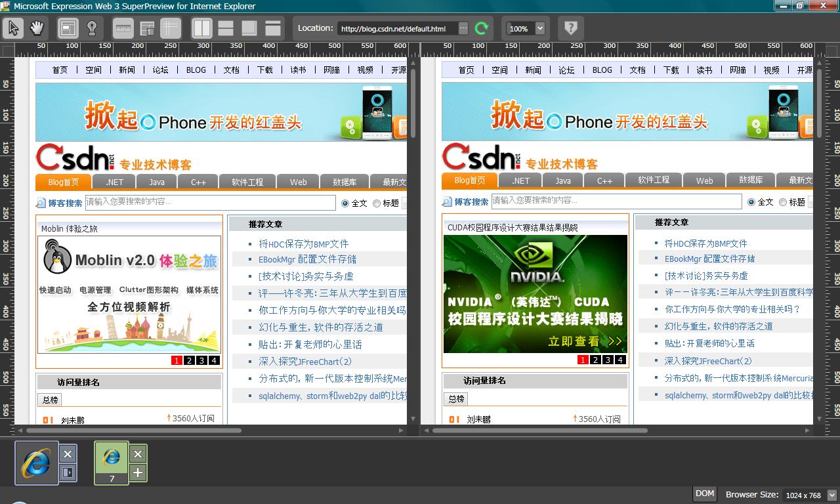Edit the Location URL field
This screenshot has width=840, height=504.
[x=398, y=28]
